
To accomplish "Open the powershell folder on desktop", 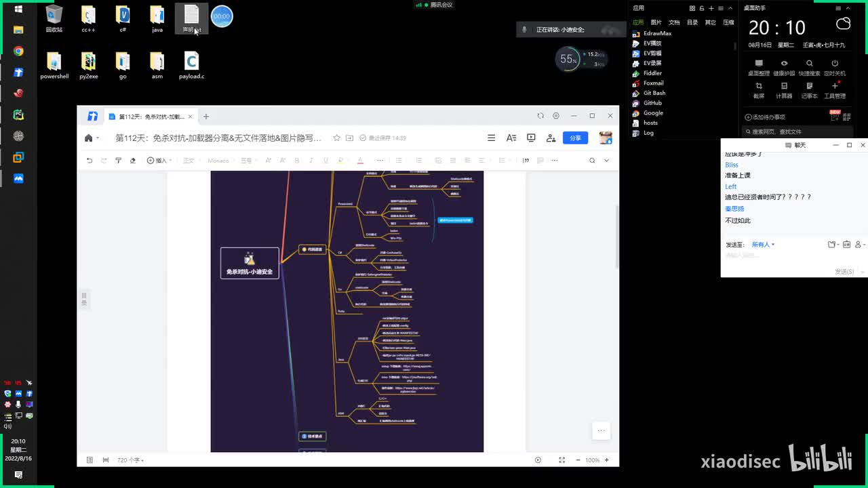I will coord(54,66).
